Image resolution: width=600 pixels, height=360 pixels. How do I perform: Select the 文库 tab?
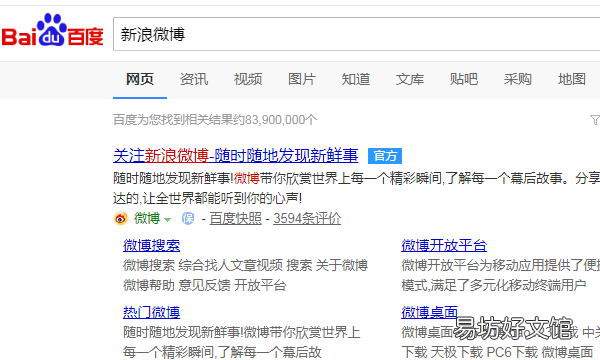point(410,79)
